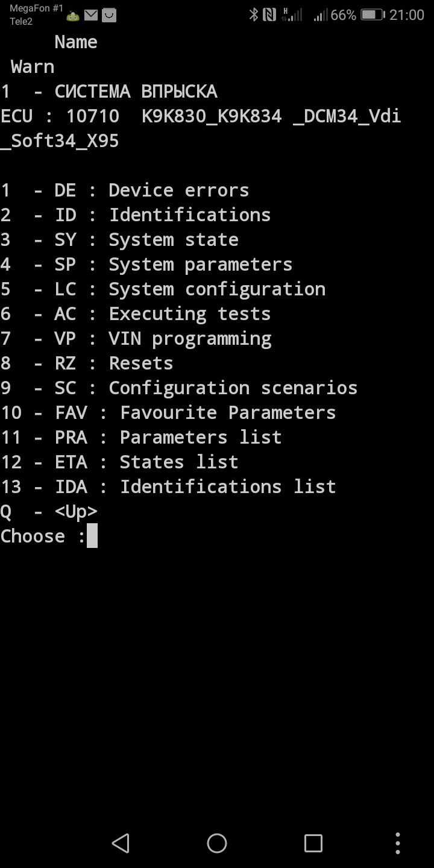Viewport: 434px width, 868px height.
Task: Tap the Q <Up> line
Action: [49, 512]
